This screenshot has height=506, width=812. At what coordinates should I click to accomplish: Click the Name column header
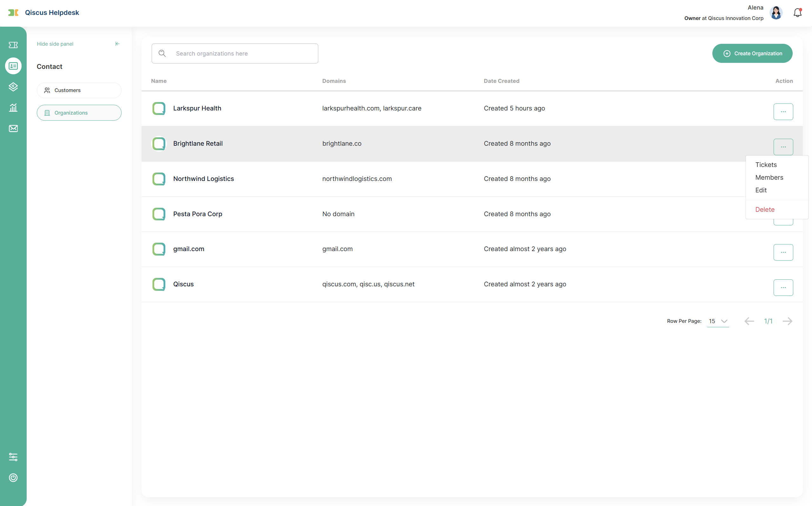(159, 81)
